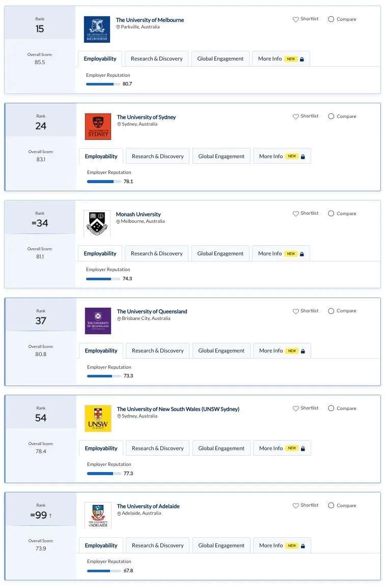Open Global Engagement tab for UNSW Sydney
Image resolution: width=386 pixels, height=588 pixels.
(x=221, y=448)
